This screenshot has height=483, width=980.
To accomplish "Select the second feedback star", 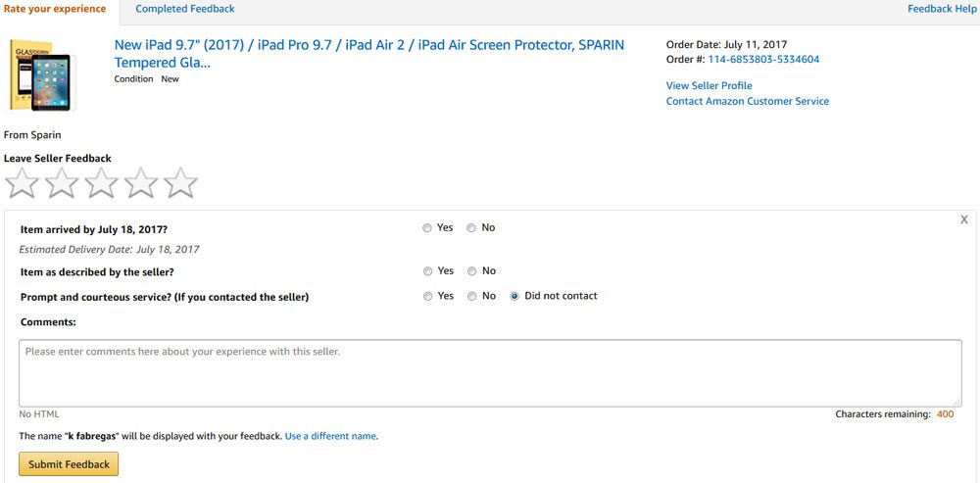I will tap(61, 182).
